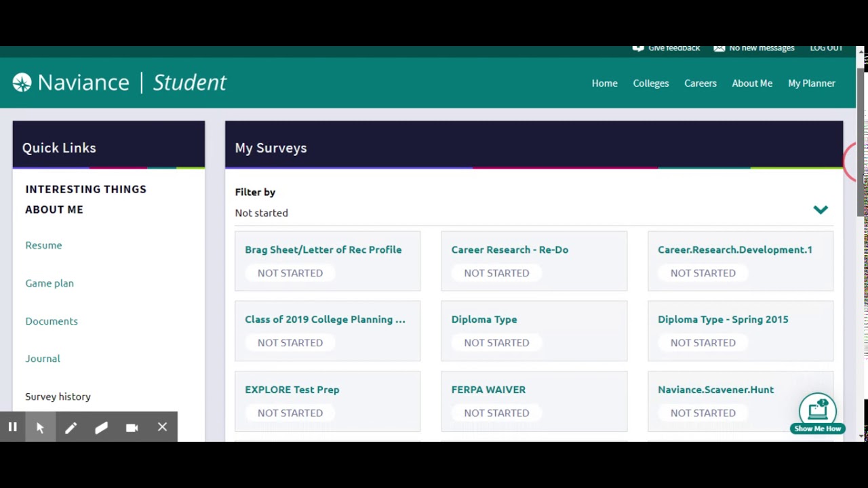
Task: Open the Resume quick link
Action: coord(43,245)
